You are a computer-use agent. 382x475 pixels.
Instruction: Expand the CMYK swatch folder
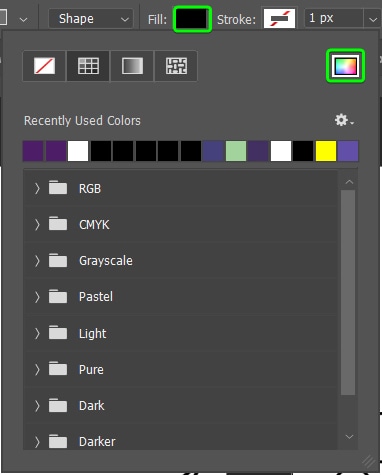(x=37, y=225)
